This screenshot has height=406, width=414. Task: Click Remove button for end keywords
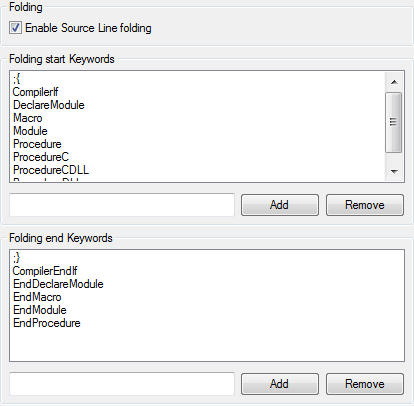(x=365, y=384)
